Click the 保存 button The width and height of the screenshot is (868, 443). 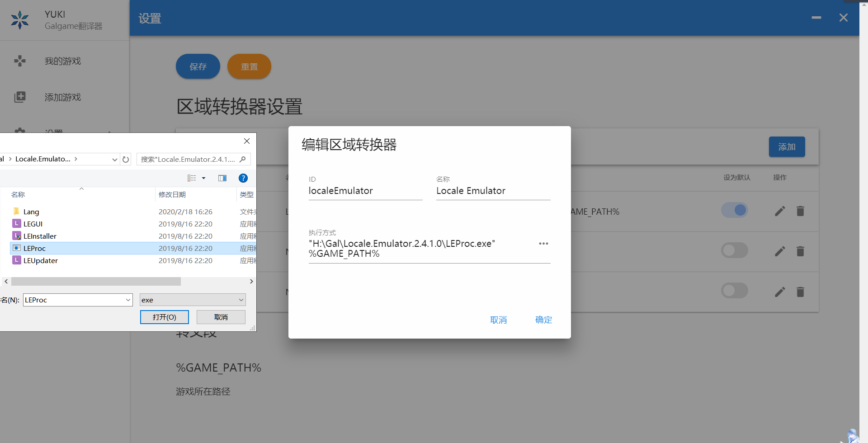pyautogui.click(x=198, y=66)
